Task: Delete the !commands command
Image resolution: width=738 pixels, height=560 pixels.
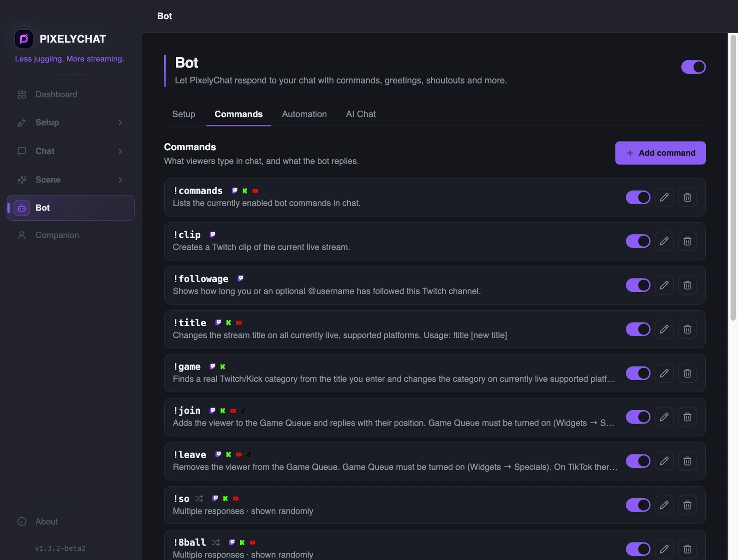Action: click(687, 197)
